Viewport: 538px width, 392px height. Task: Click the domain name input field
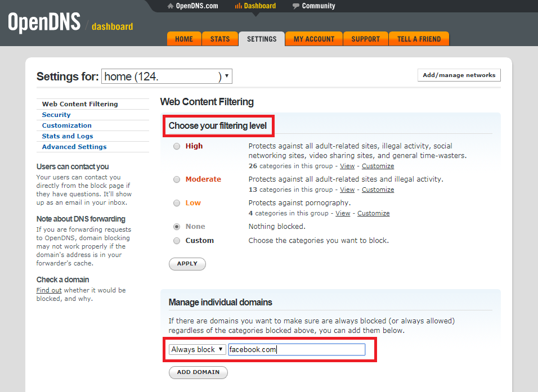297,350
